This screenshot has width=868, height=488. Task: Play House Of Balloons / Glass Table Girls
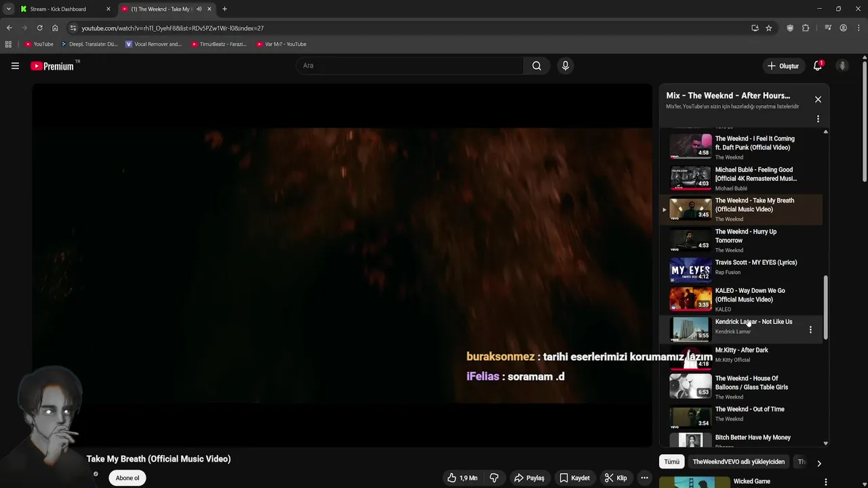coord(742,386)
